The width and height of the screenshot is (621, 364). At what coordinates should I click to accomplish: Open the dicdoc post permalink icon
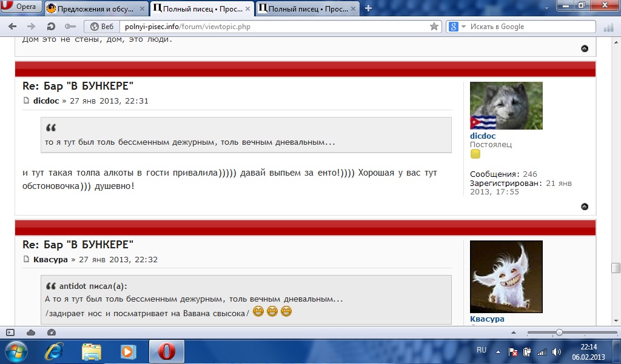tap(26, 101)
